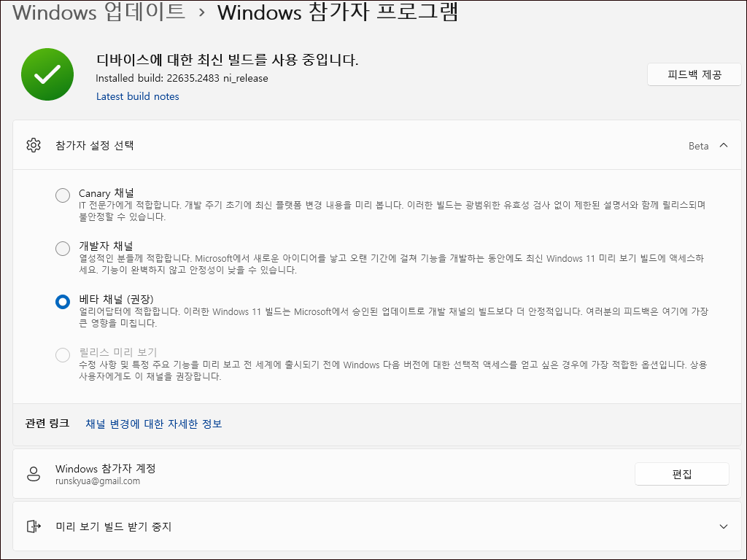Viewport: 747px width, 560px height.
Task: Click the green success checkmark icon
Action: point(47,74)
